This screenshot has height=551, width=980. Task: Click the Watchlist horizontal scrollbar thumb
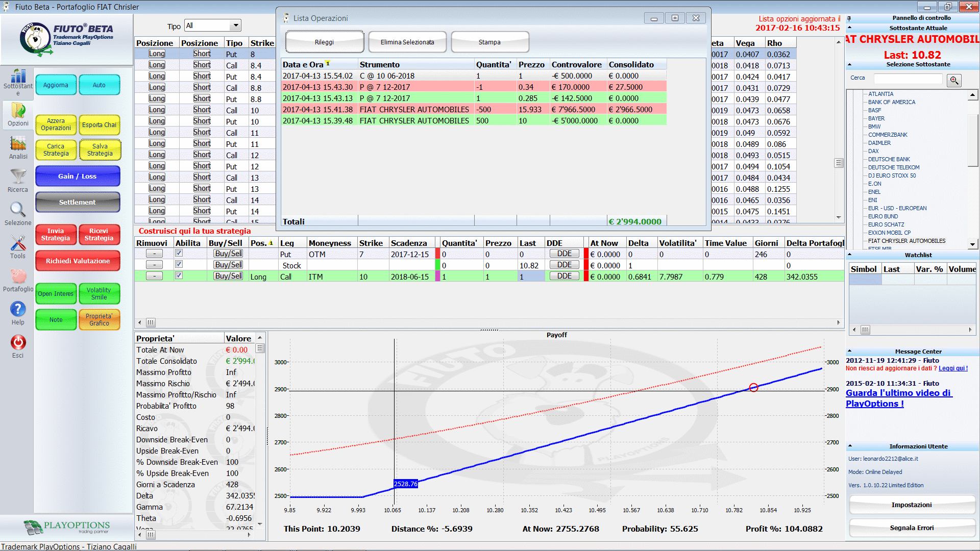coord(865,330)
